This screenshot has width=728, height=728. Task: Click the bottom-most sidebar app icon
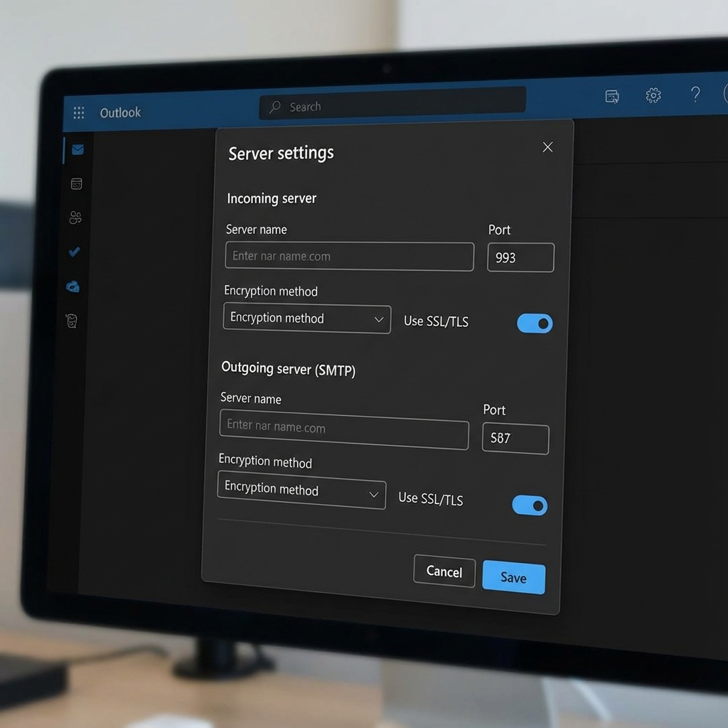(x=72, y=321)
